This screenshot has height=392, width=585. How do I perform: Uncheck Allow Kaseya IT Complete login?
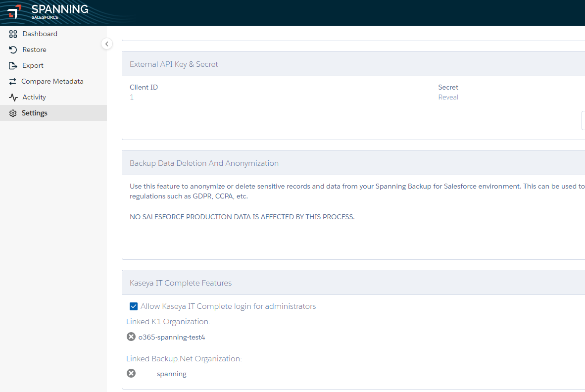pos(134,306)
